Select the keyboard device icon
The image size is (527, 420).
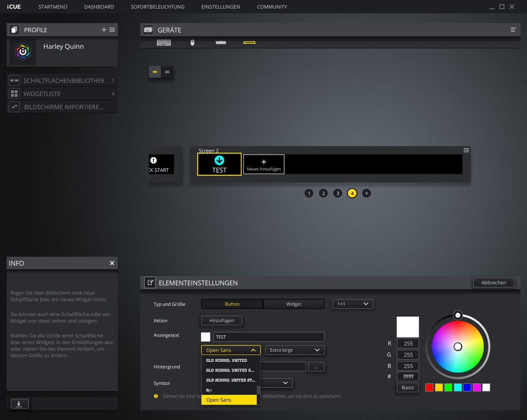pos(164,43)
